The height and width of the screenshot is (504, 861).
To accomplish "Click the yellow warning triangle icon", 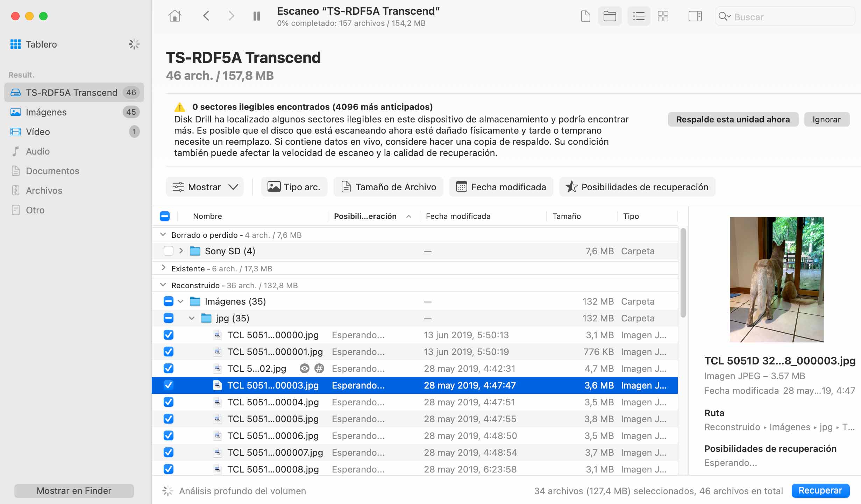I will coord(179,107).
